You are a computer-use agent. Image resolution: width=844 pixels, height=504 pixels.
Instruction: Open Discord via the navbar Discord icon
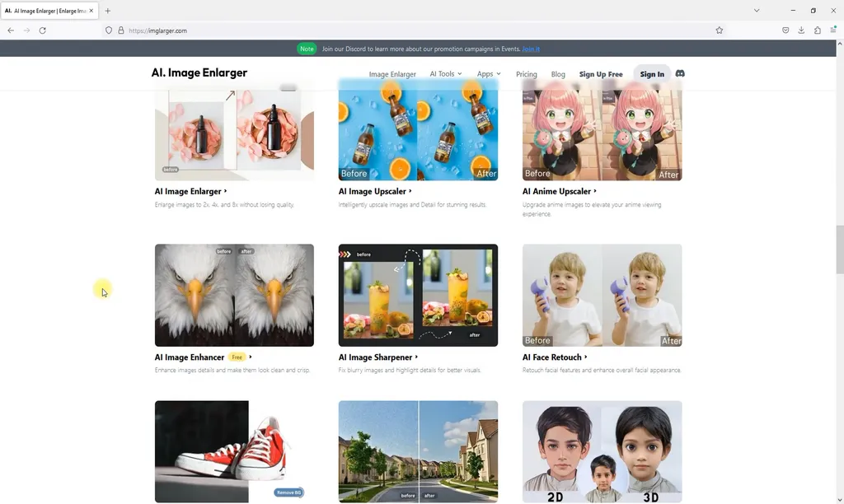679,73
